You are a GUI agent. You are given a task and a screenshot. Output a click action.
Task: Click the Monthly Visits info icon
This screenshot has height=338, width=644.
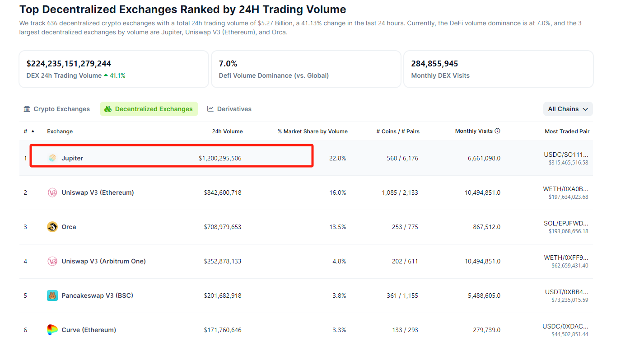(498, 131)
